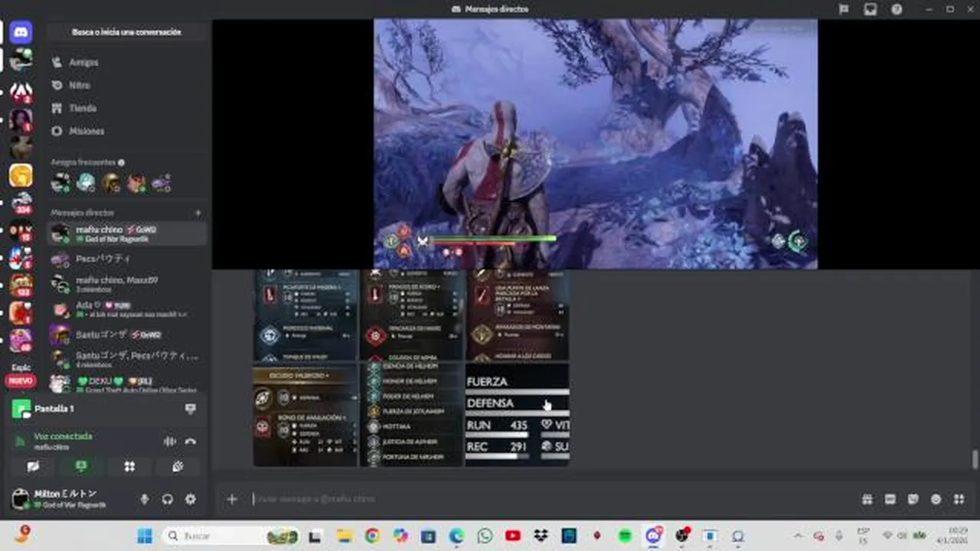Toggle headphones deafen

click(168, 499)
